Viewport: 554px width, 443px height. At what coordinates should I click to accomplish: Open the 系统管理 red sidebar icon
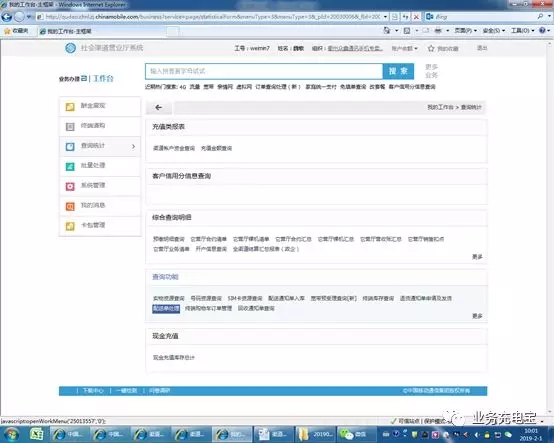(x=70, y=186)
